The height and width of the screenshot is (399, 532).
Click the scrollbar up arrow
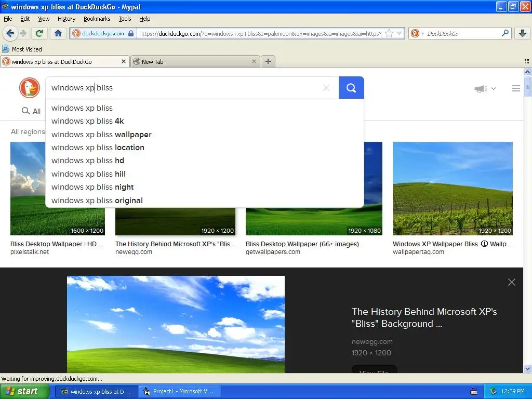point(527,72)
